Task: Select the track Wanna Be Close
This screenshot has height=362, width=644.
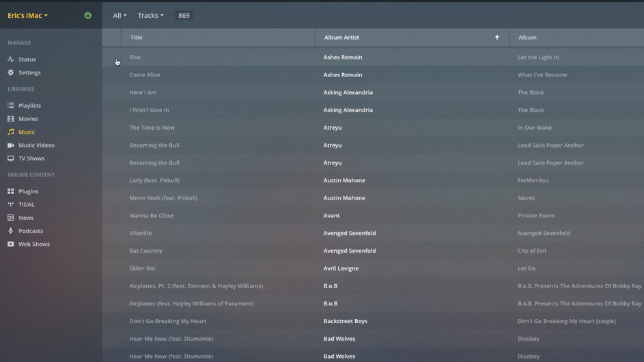Action: tap(151, 216)
